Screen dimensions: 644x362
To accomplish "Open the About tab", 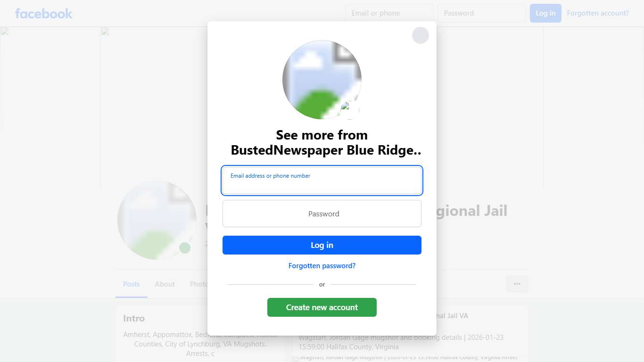I will coord(165,284).
